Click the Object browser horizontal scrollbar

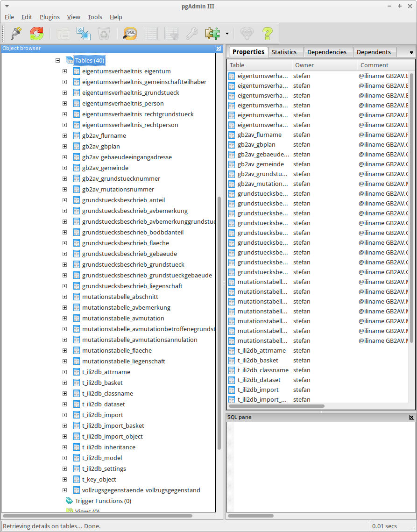[98, 516]
